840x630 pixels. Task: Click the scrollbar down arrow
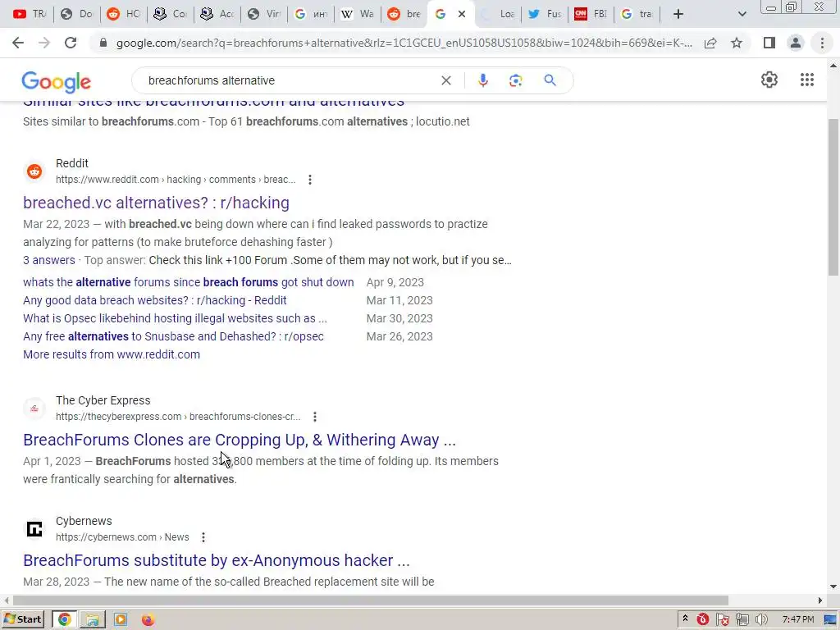pyautogui.click(x=833, y=587)
